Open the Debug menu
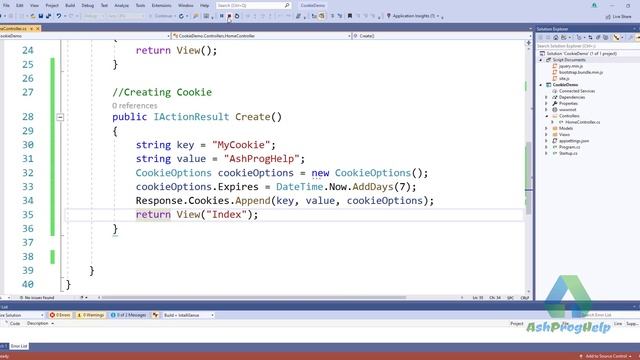 pyautogui.click(x=87, y=5)
